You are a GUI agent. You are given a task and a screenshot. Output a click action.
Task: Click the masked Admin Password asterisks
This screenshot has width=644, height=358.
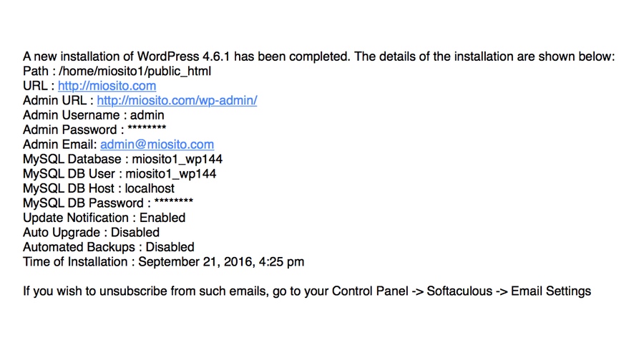[x=147, y=128]
